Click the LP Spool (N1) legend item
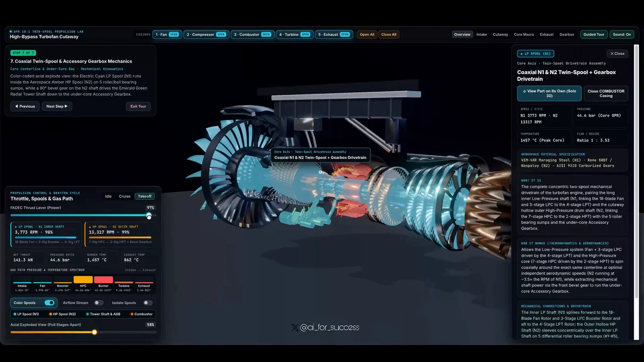The height and width of the screenshot is (362, 644). 26,314
